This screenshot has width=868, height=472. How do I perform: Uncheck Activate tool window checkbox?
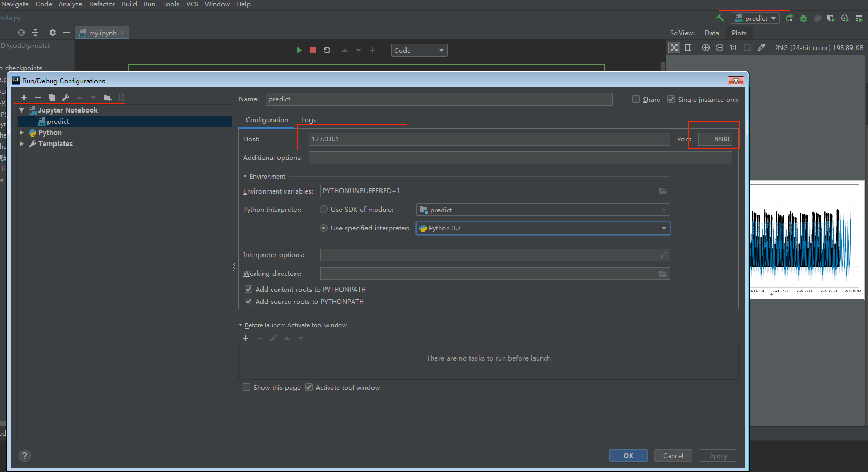pos(309,387)
